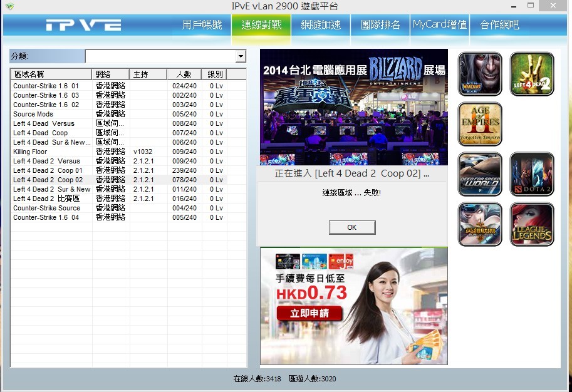Select Left 4 Dead Coop room
Viewport: 572px width, 392px height.
click(118, 133)
